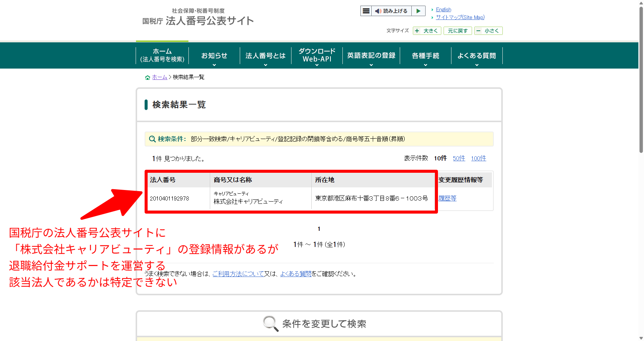Open the read-aloud menu icon
The image size is (644, 341).
point(366,11)
